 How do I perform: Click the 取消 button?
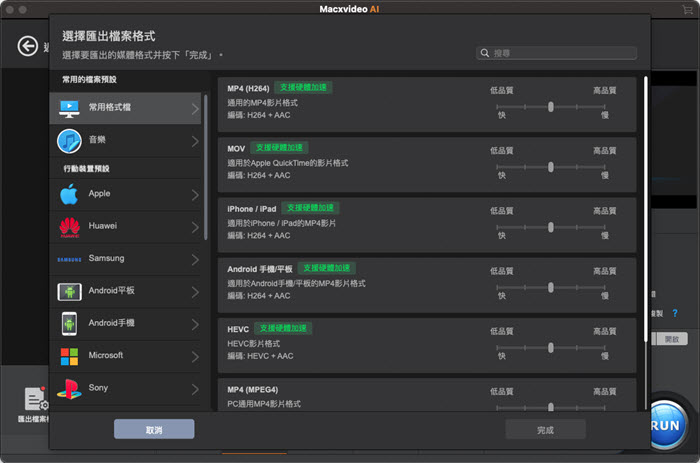pyautogui.click(x=154, y=429)
